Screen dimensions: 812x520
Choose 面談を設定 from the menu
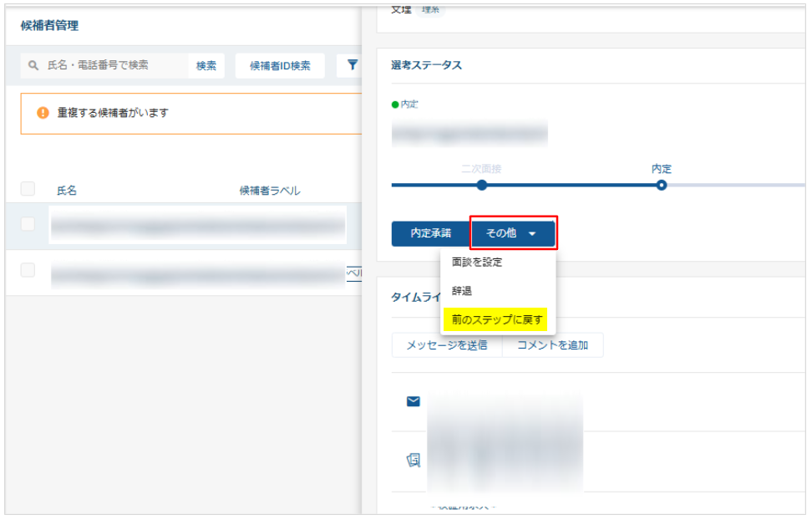click(x=477, y=263)
